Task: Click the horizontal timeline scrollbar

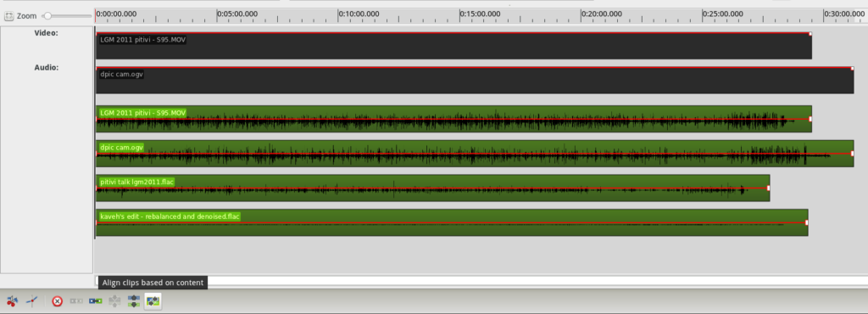Action: click(481, 281)
